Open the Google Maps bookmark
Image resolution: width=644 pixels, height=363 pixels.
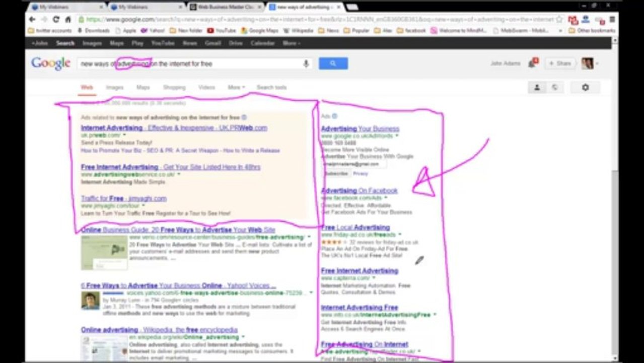259,31
